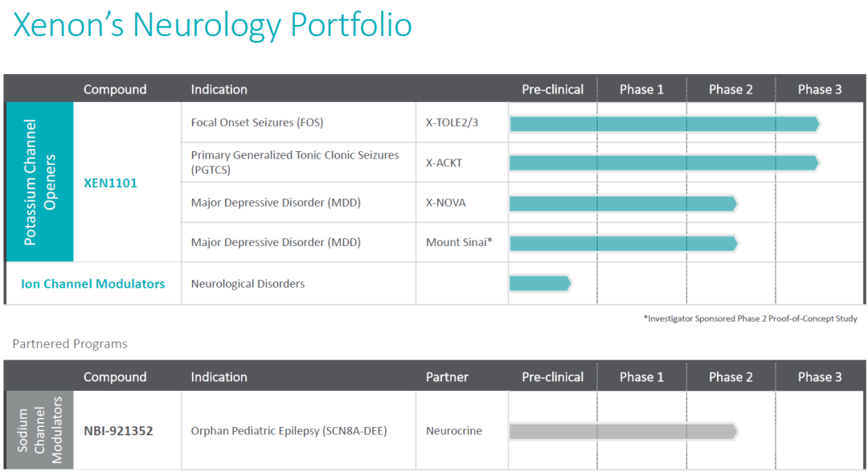Click the gray NBI-921352 progress bar
Image resolution: width=868 pixels, height=472 pixels.
click(623, 431)
